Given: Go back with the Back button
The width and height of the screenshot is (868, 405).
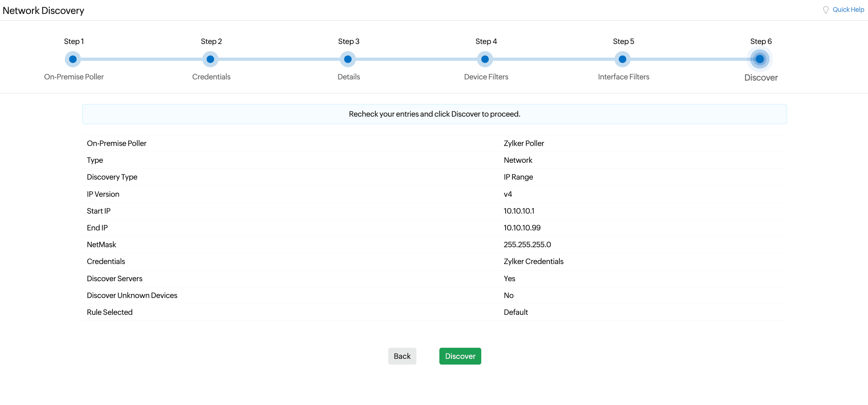Looking at the screenshot, I should click(x=402, y=356).
